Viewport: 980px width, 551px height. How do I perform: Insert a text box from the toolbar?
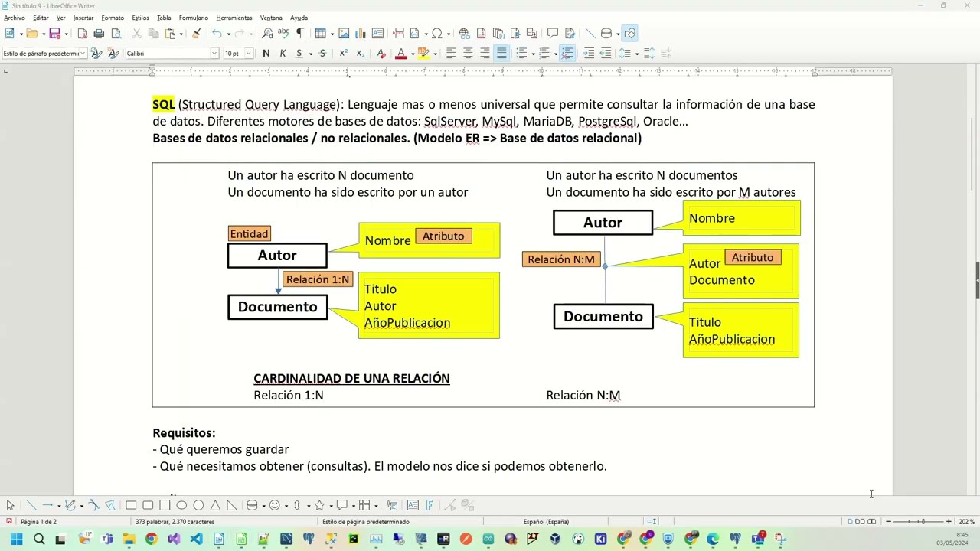point(377,34)
